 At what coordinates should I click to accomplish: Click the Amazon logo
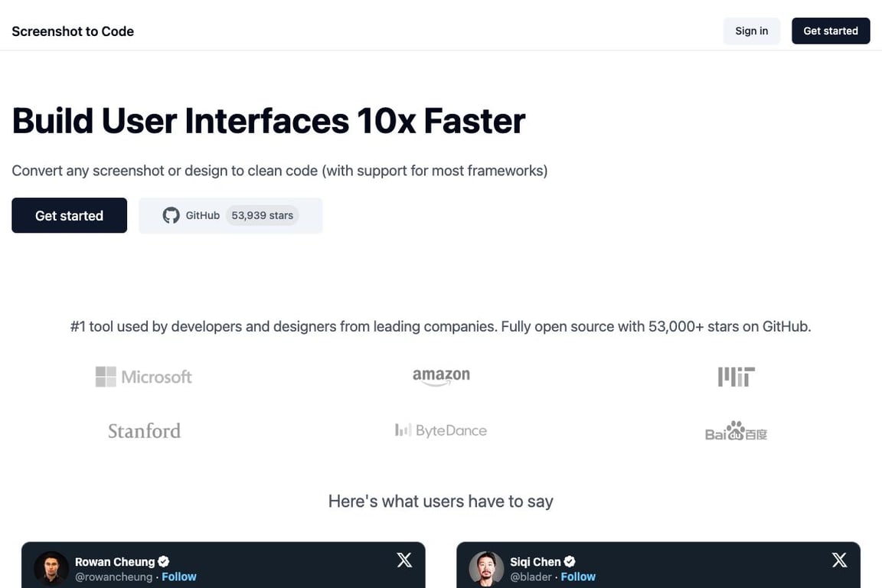(441, 377)
